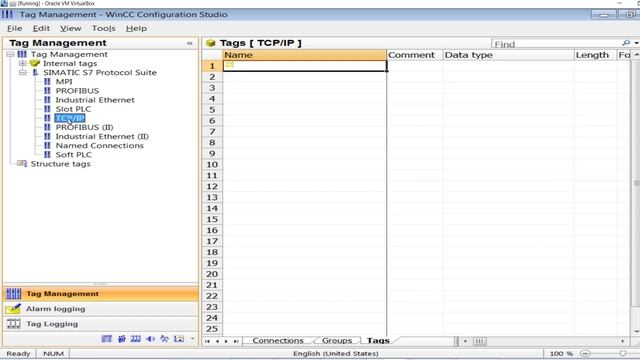Image resolution: width=640 pixels, height=360 pixels.
Task: Collapse the Tag Management navigation pane
Action: [x=189, y=43]
